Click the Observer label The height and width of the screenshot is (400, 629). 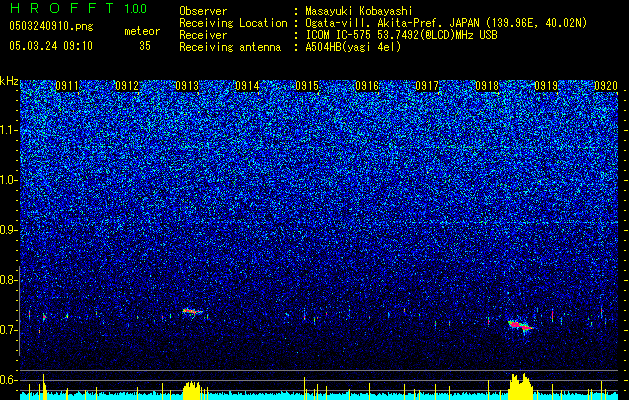203,11
